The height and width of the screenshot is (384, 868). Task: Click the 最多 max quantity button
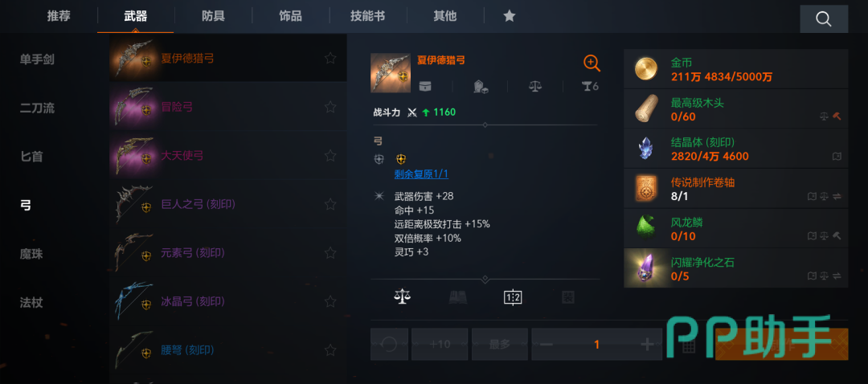(500, 344)
